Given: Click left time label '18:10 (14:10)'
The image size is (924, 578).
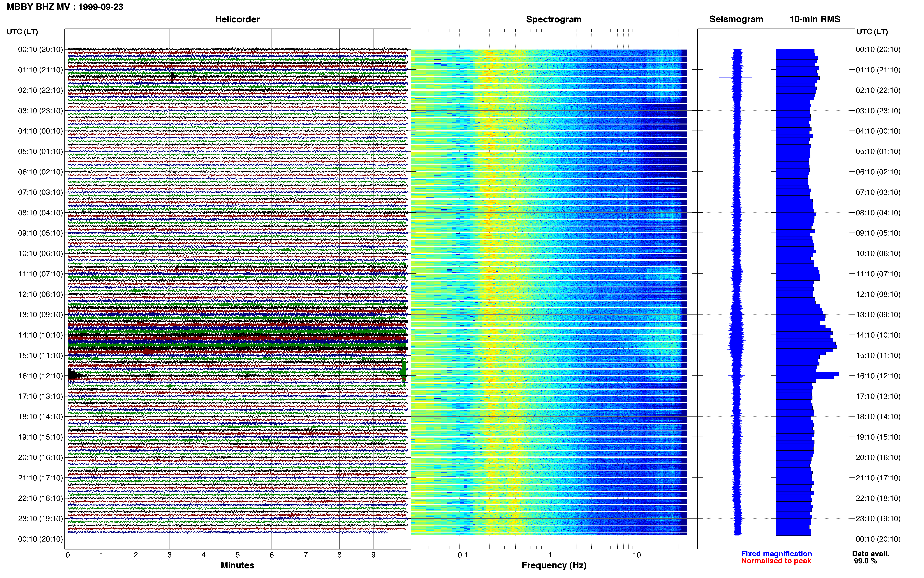Looking at the screenshot, I should (41, 417).
